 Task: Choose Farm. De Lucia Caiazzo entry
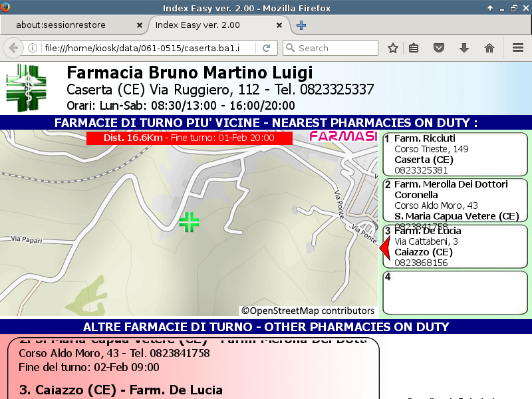click(455, 247)
